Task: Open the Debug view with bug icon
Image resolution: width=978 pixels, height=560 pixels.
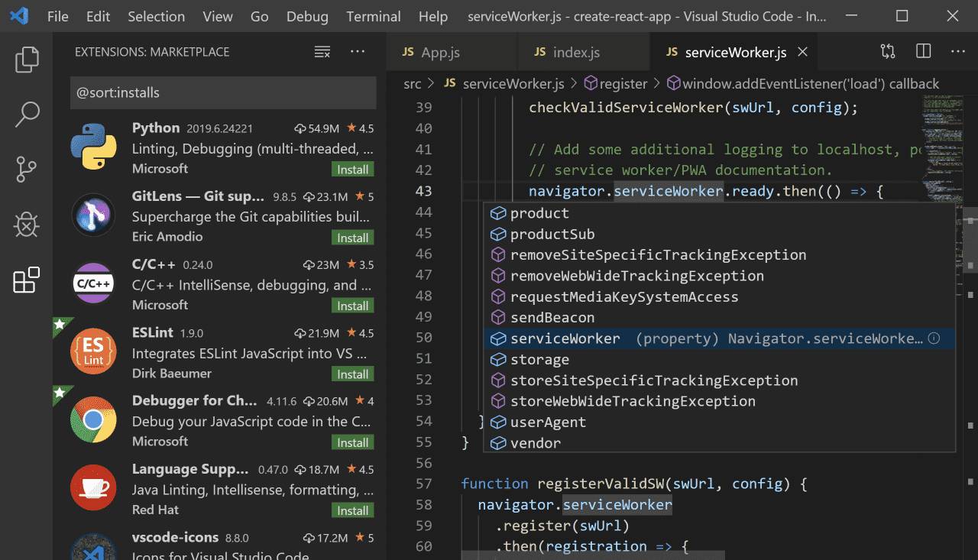Action: point(27,225)
